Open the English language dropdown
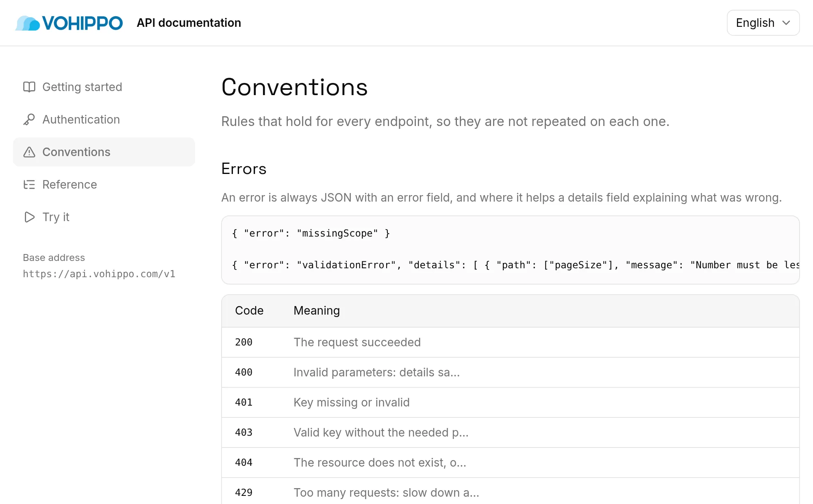 pos(763,23)
